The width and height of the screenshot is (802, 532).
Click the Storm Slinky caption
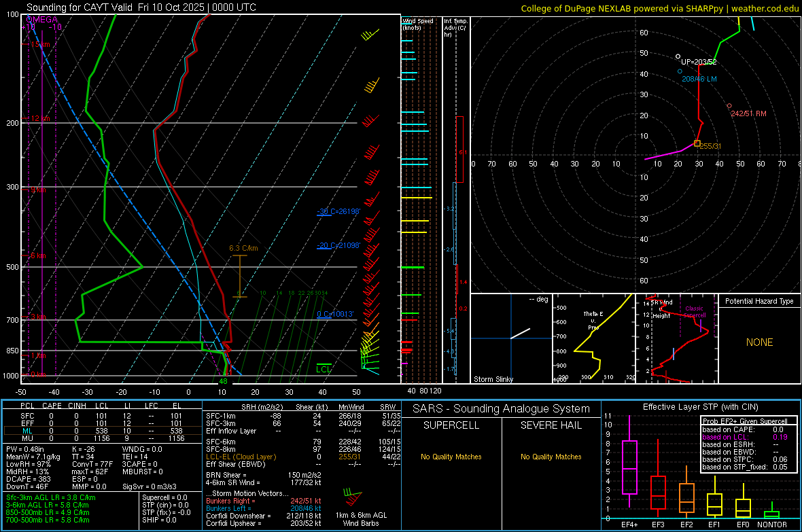[493, 379]
